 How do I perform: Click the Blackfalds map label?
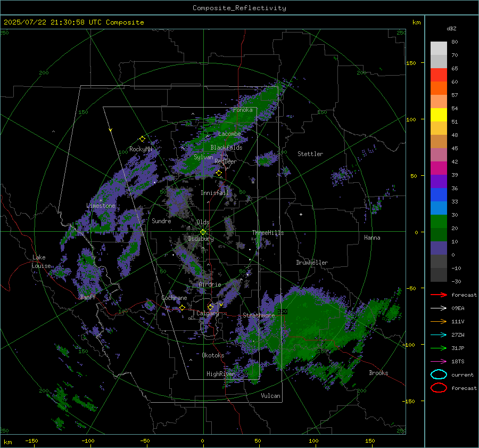click(x=226, y=148)
